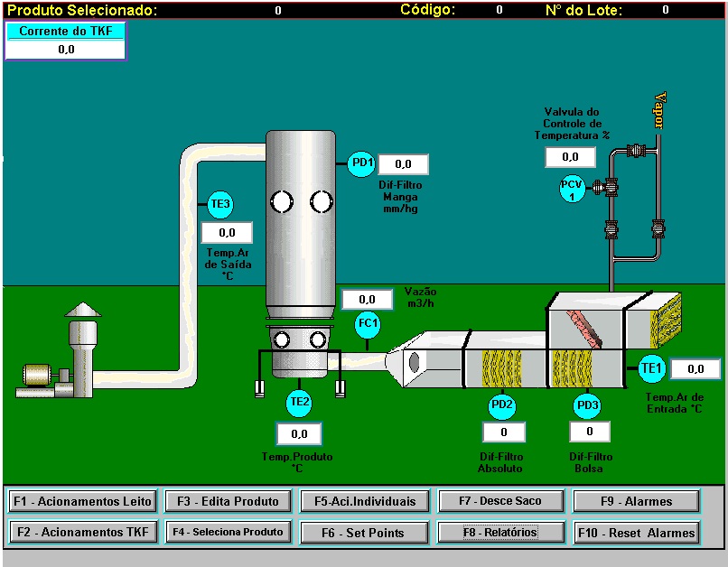The height and width of the screenshot is (567, 728).
Task: Open F2 - Acionamentos TKF screen
Action: tap(82, 533)
